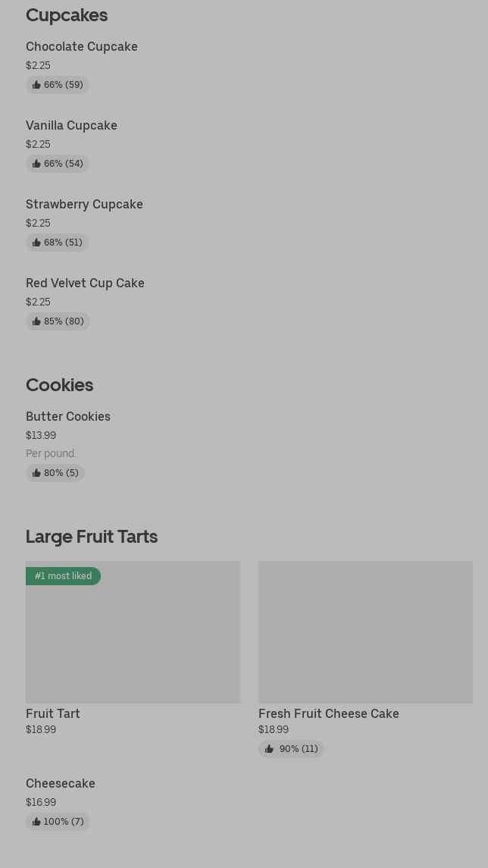Click thumbs-up icon under Red Velvet Cup Cake
The width and height of the screenshot is (488, 868).
tap(36, 321)
